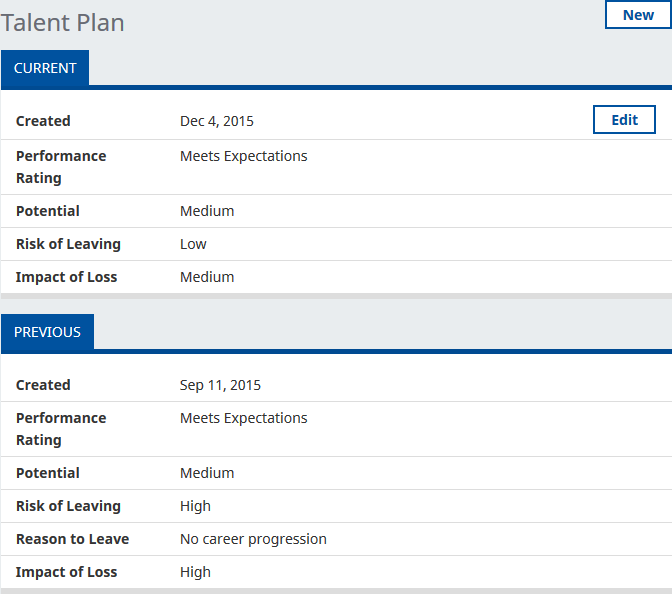Click the previous Potential Medium value
Image resolution: width=672 pixels, height=594 pixels.
207,473
